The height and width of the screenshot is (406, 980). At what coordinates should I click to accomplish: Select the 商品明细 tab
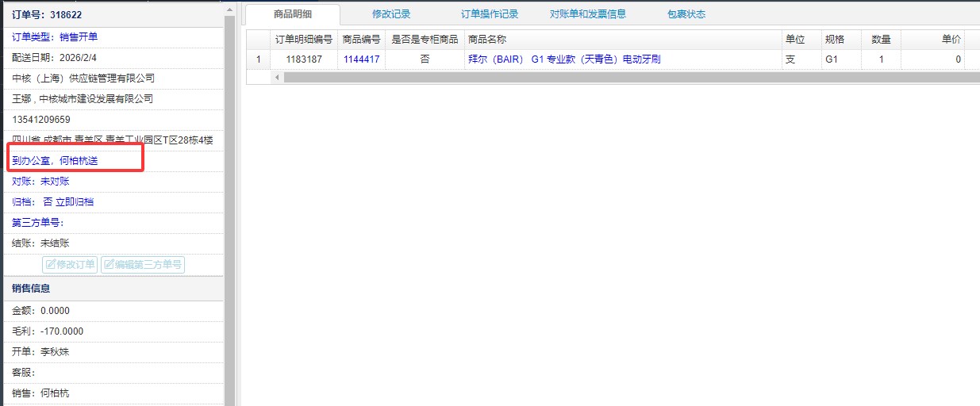(x=293, y=14)
